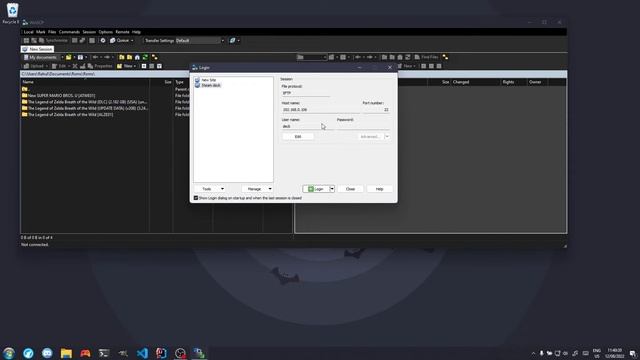The width and height of the screenshot is (640, 360).
Task: Click the Port number field
Action: pos(376,110)
